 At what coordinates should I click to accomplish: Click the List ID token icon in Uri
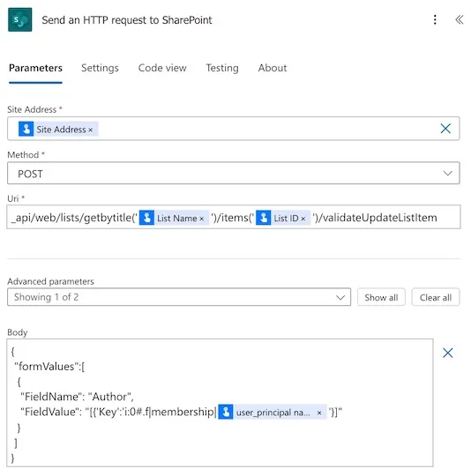coord(264,218)
